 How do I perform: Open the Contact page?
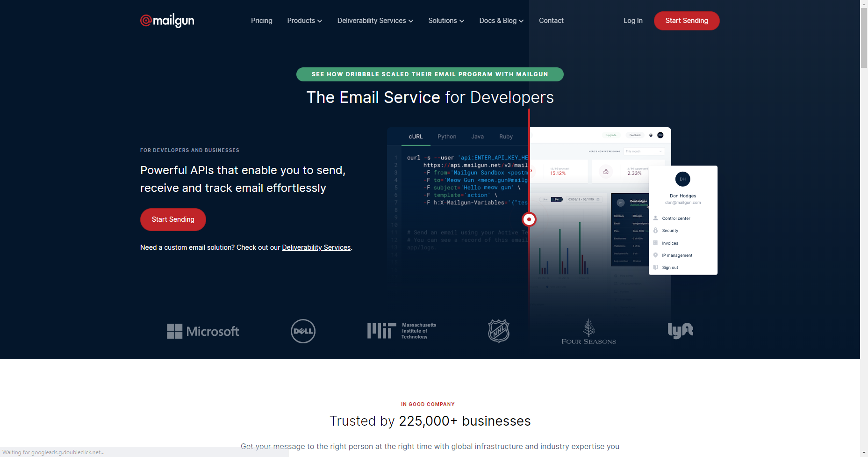(x=551, y=21)
